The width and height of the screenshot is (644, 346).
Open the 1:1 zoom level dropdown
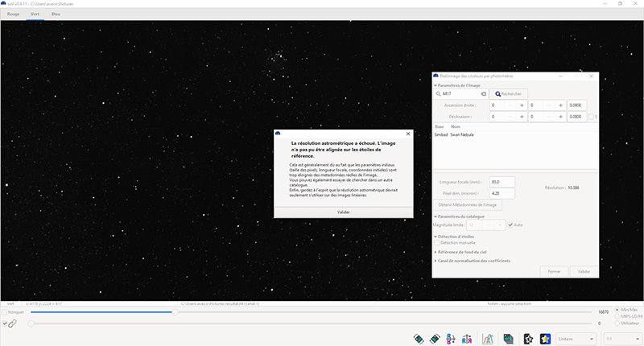click(x=622, y=339)
